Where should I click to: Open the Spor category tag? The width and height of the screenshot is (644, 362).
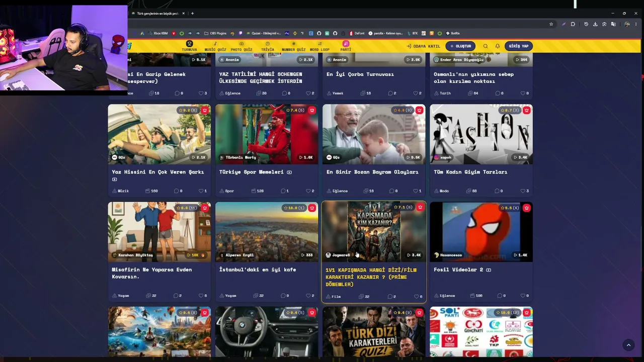tap(227, 191)
